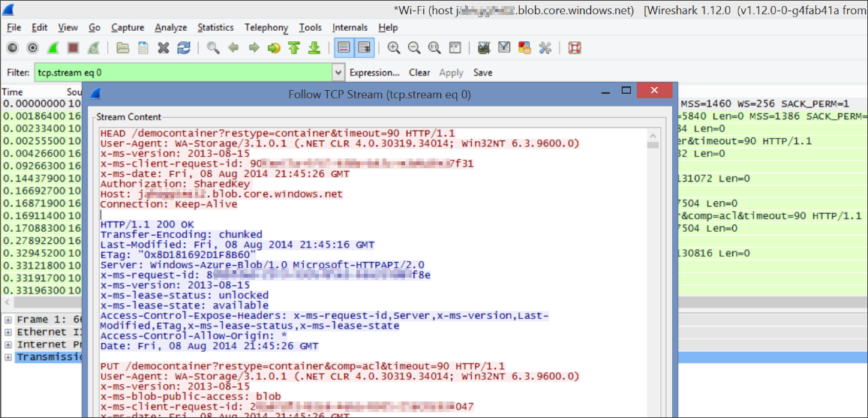Open the Help menu
The width and height of the screenshot is (868, 418).
pyautogui.click(x=388, y=28)
